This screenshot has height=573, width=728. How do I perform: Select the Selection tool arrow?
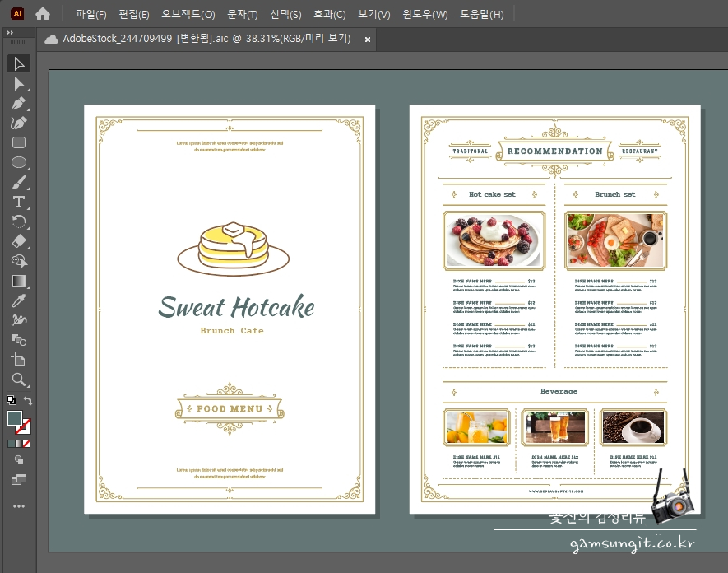click(x=19, y=63)
